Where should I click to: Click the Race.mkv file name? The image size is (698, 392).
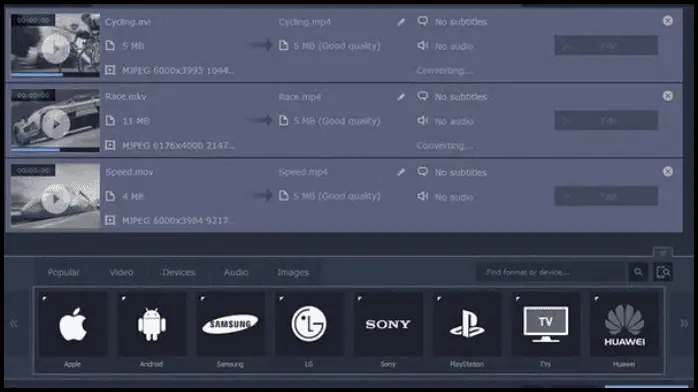click(126, 97)
